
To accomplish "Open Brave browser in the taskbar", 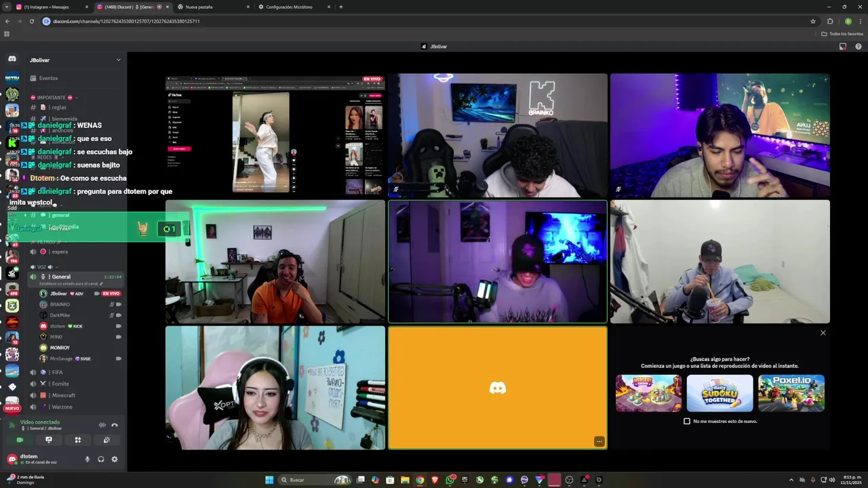I will [x=435, y=480].
